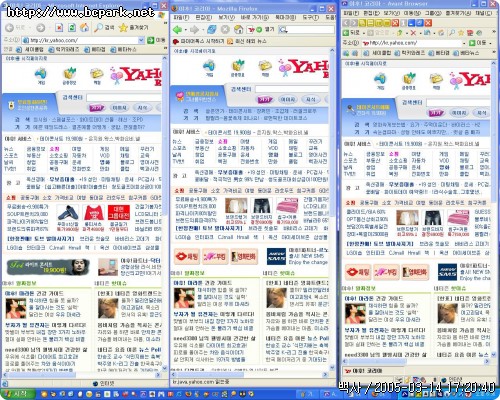Image resolution: width=500 pixels, height=400 pixels.
Task: Open Stop dropdown arrow in Avant Browser
Action: pos(420,33)
